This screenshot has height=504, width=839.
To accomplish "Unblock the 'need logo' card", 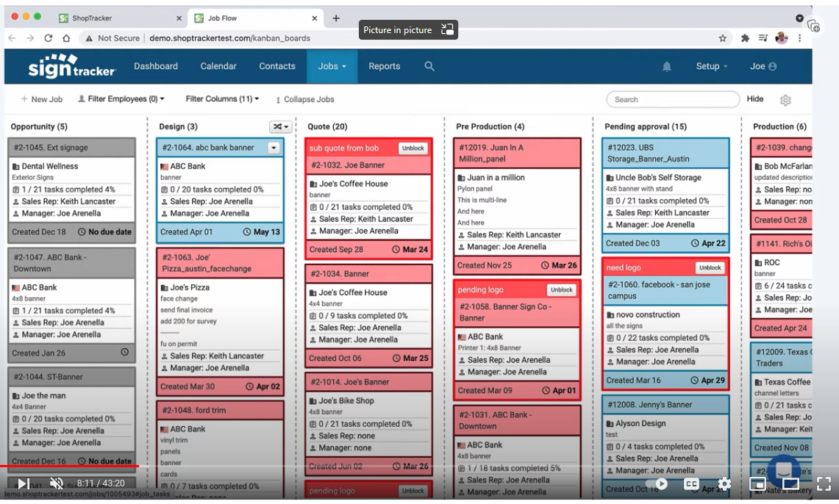I will tap(710, 267).
